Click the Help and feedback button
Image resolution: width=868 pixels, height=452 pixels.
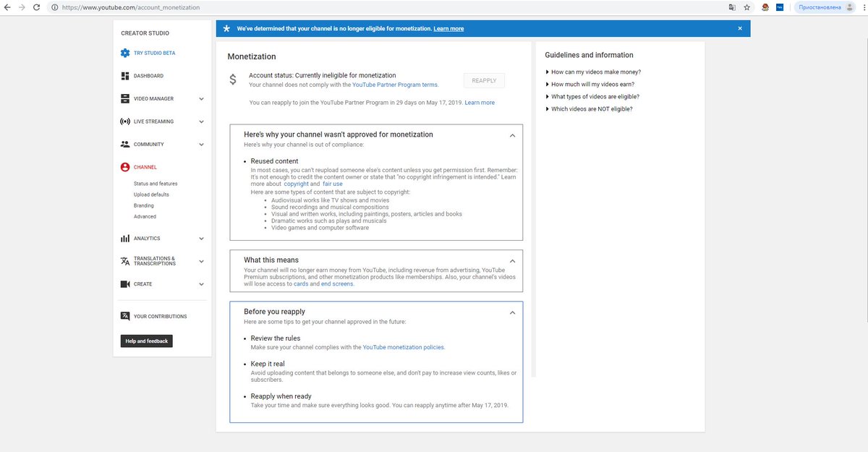tap(146, 341)
